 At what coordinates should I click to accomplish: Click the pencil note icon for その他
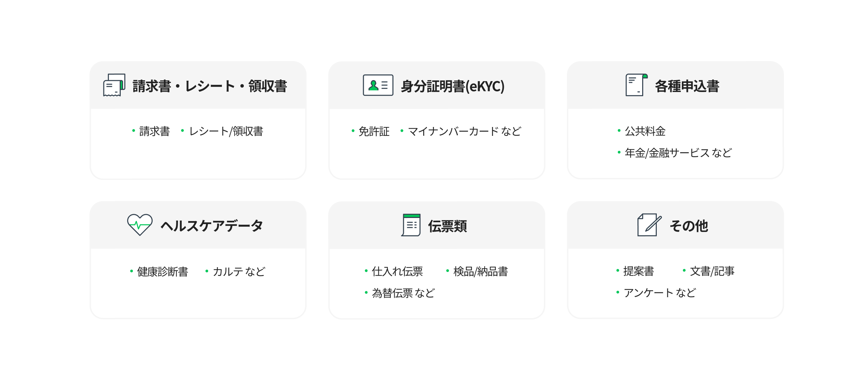(649, 225)
